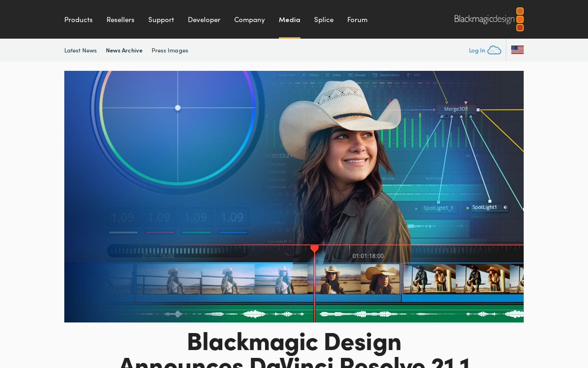Open the Products menu
Screen dimensions: 588x368
78,19
